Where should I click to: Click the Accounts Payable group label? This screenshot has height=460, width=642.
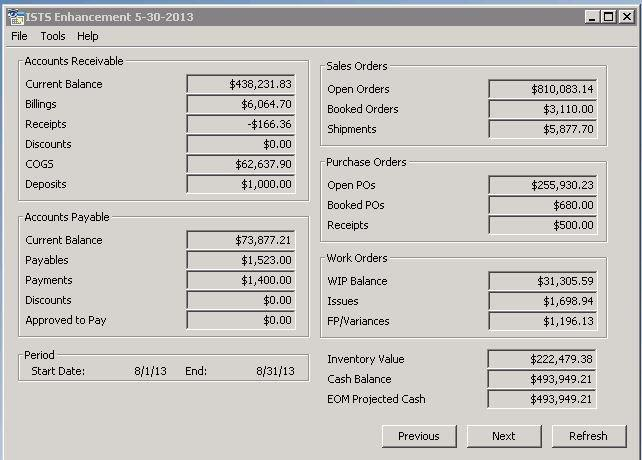pos(67,217)
